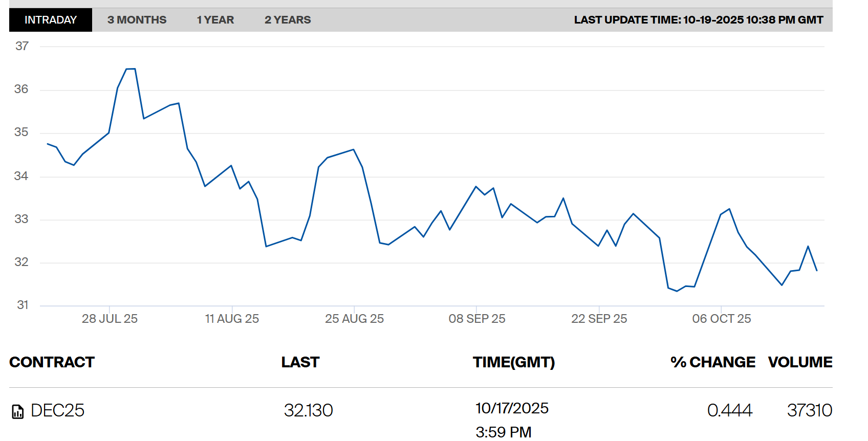The image size is (868, 441).
Task: Click the % CHANGE column header
Action: pos(712,362)
